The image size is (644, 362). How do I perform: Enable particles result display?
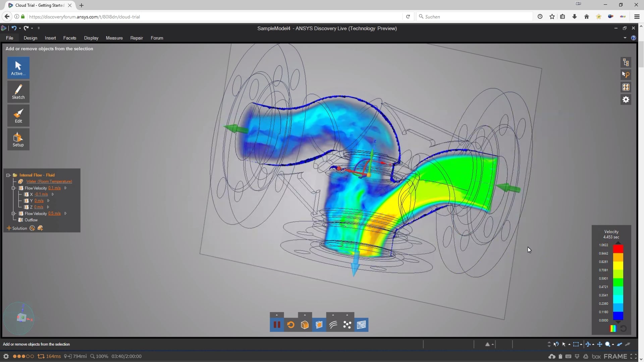click(x=347, y=325)
